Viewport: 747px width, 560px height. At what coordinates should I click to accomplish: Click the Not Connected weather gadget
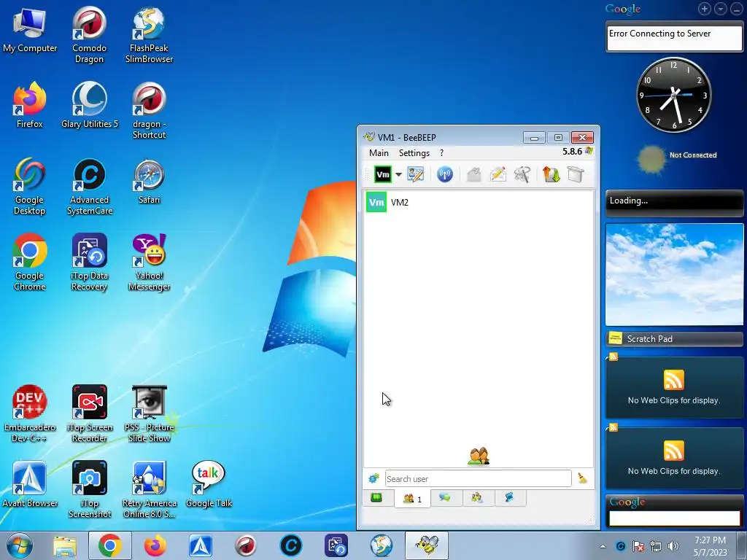click(676, 158)
